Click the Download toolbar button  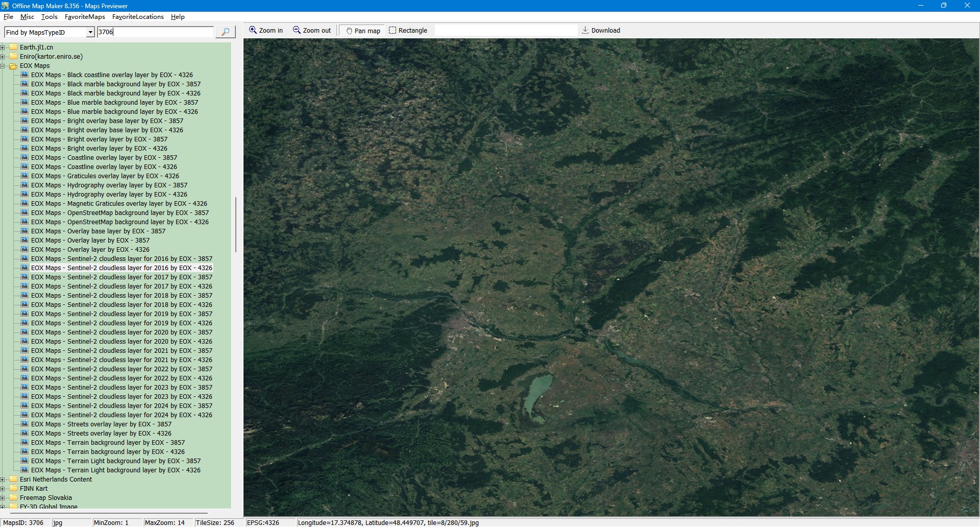tap(601, 31)
